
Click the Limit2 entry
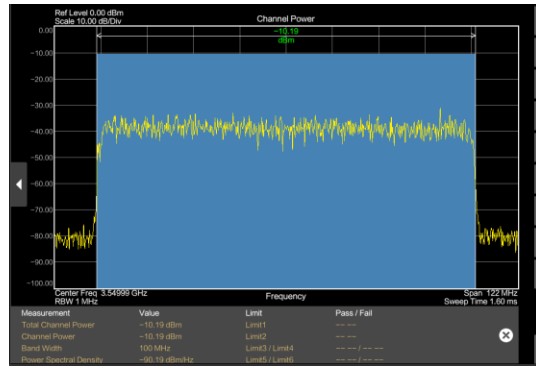(256, 336)
